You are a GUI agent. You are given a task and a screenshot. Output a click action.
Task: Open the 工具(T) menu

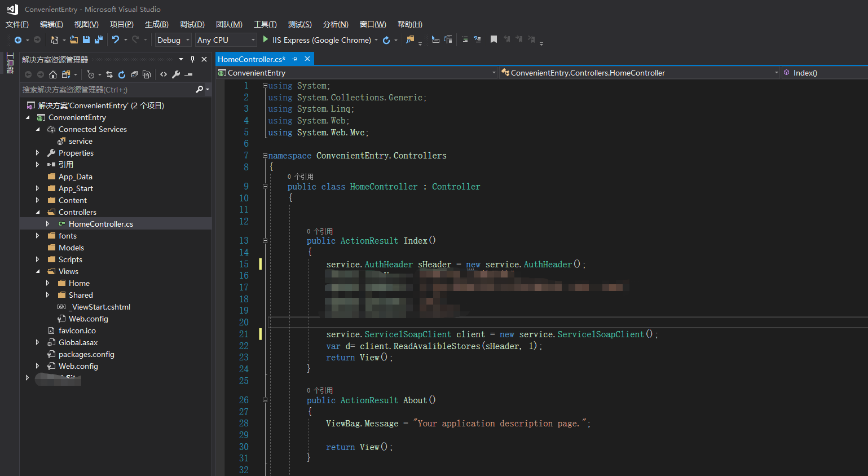point(265,24)
